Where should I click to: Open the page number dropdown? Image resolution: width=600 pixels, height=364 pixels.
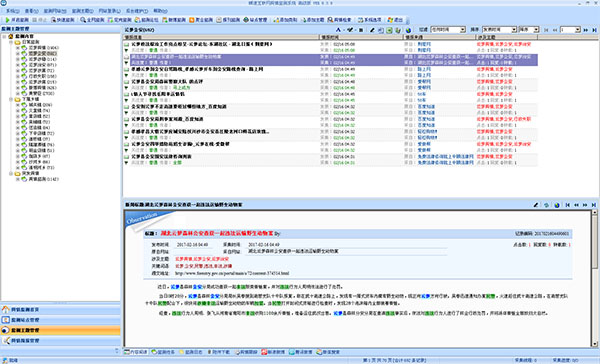(x=570, y=30)
